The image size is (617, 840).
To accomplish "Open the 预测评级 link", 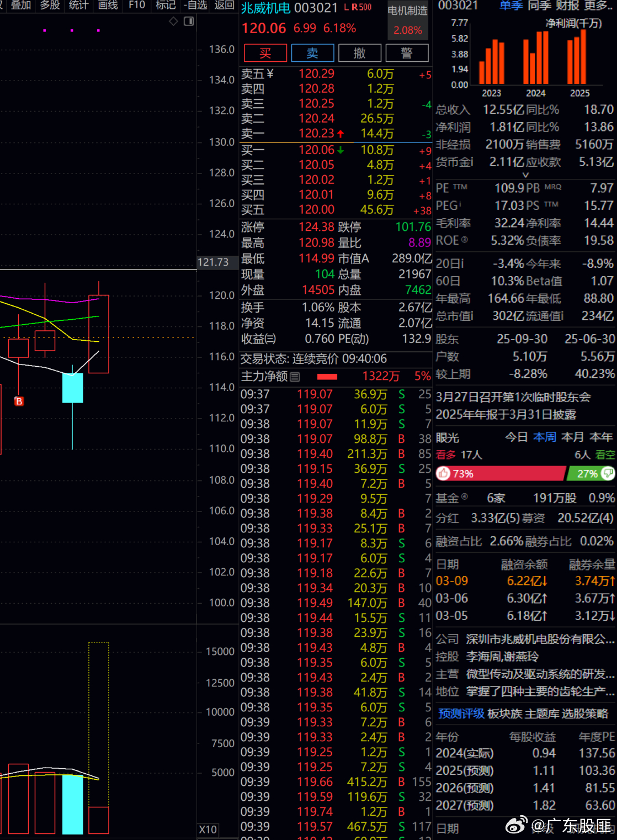I will [461, 714].
